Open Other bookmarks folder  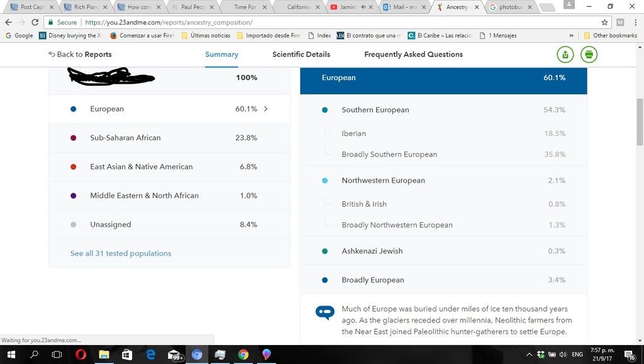click(610, 35)
